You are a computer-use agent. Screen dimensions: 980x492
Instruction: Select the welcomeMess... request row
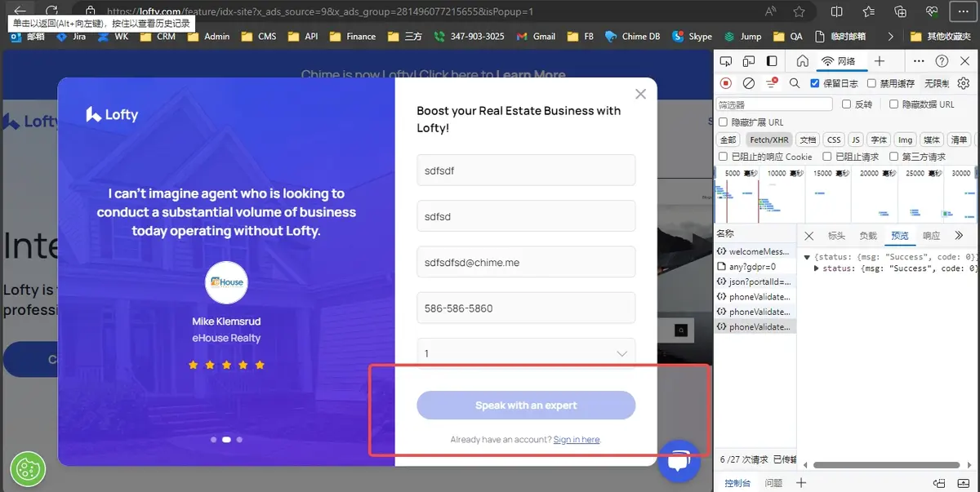click(755, 252)
